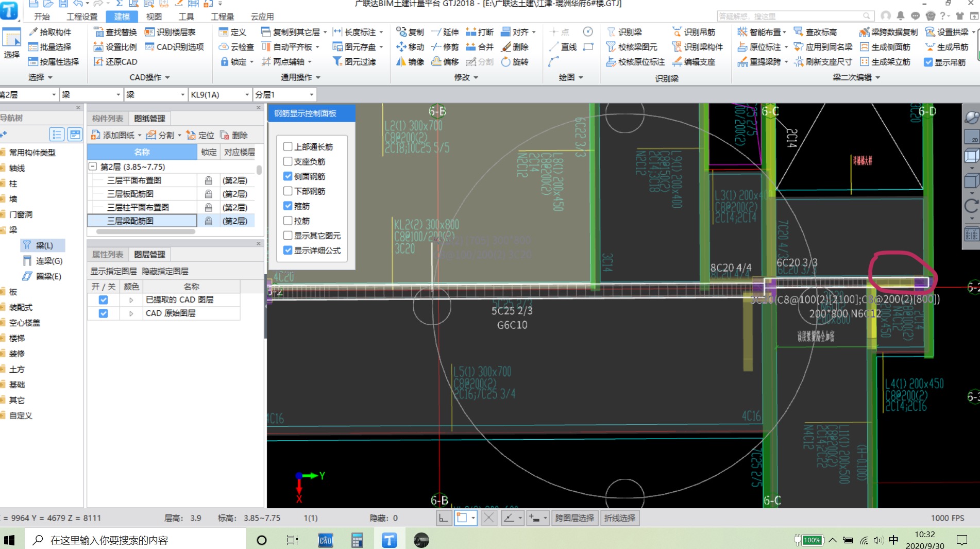Viewport: 980px width, 549px height.
Task: Switch to 属性列表 tab
Action: point(108,254)
